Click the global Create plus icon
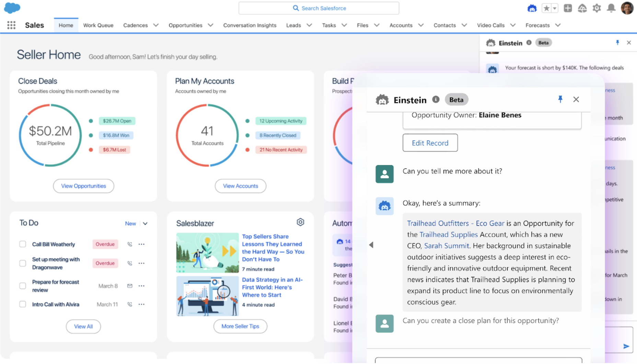 [568, 8]
